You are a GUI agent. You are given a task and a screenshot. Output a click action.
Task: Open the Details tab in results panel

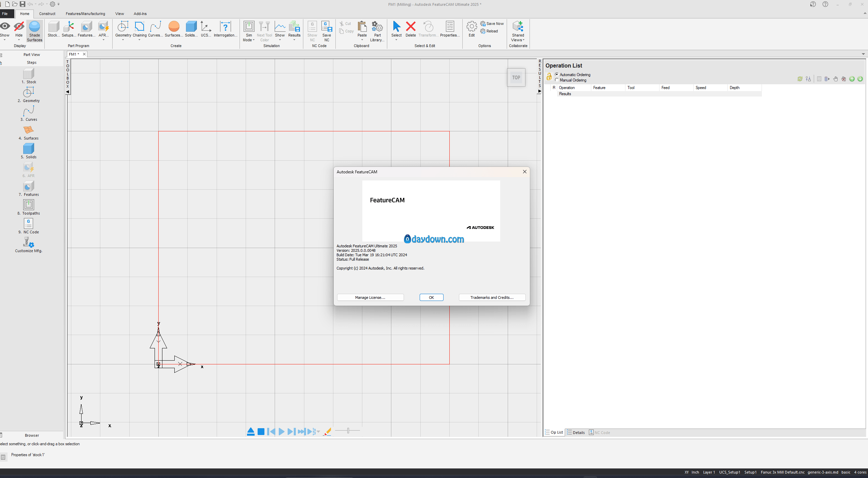pyautogui.click(x=576, y=433)
